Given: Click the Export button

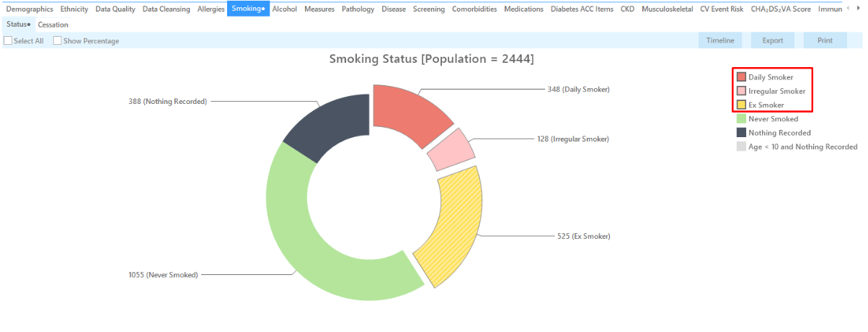Looking at the screenshot, I should (773, 40).
